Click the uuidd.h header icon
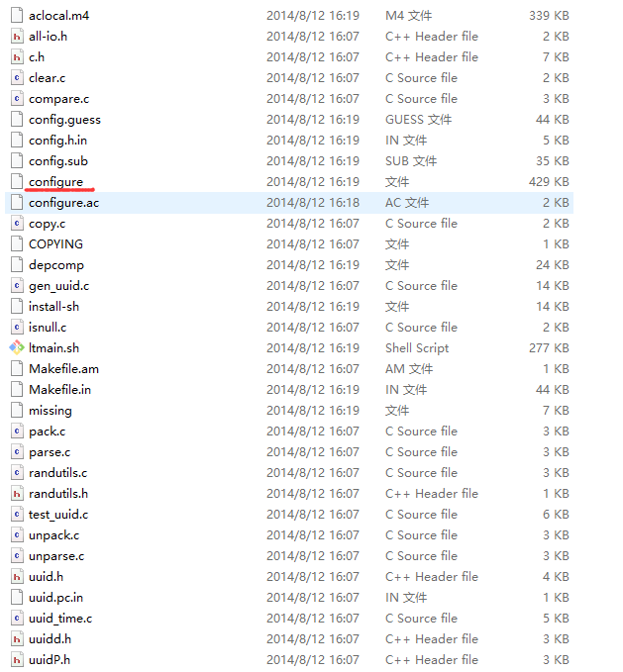This screenshot has height=672, width=623. pyautogui.click(x=17, y=639)
